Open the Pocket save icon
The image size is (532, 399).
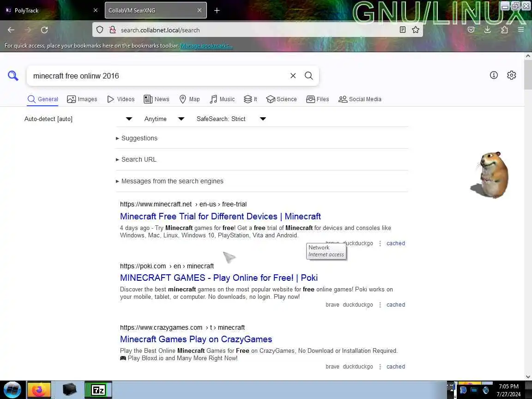pyautogui.click(x=471, y=30)
